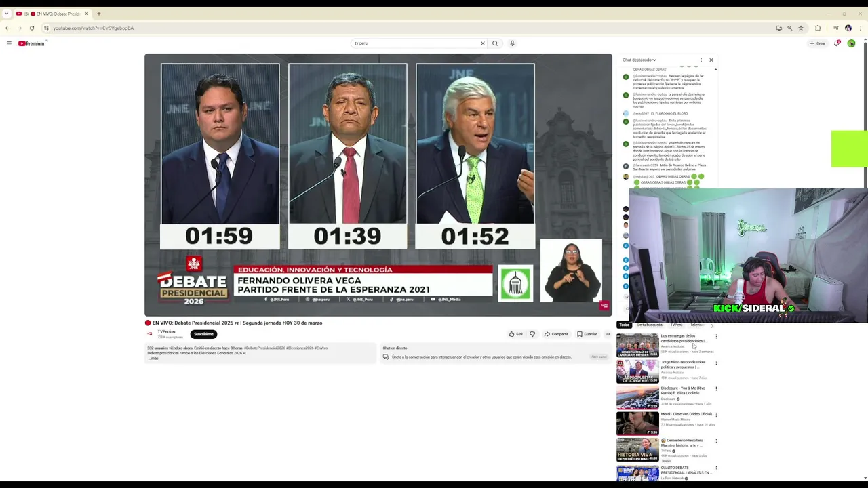
Task: Save the video with Guardar
Action: click(x=587, y=334)
